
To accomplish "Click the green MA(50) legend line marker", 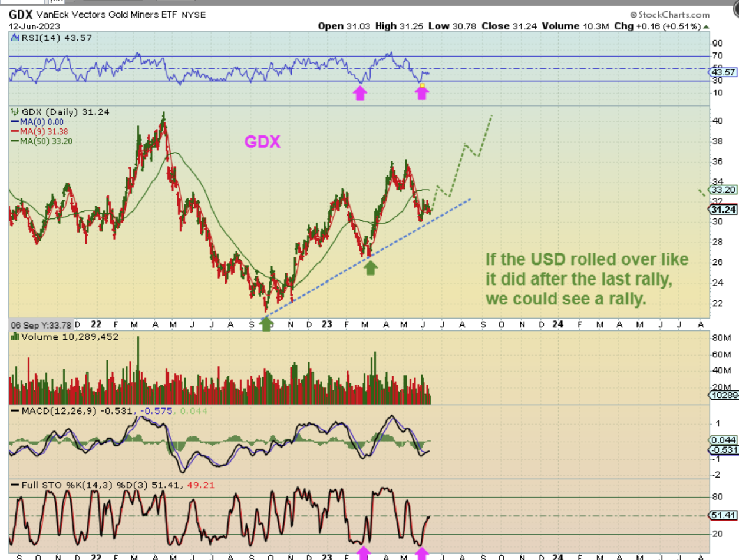I will 14,141.
